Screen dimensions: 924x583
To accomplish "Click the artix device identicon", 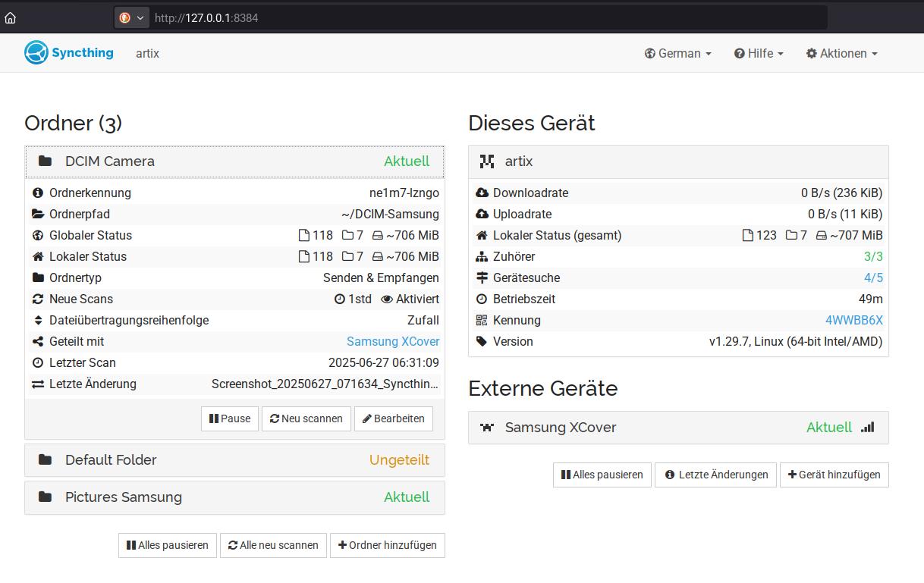I will pos(487,161).
